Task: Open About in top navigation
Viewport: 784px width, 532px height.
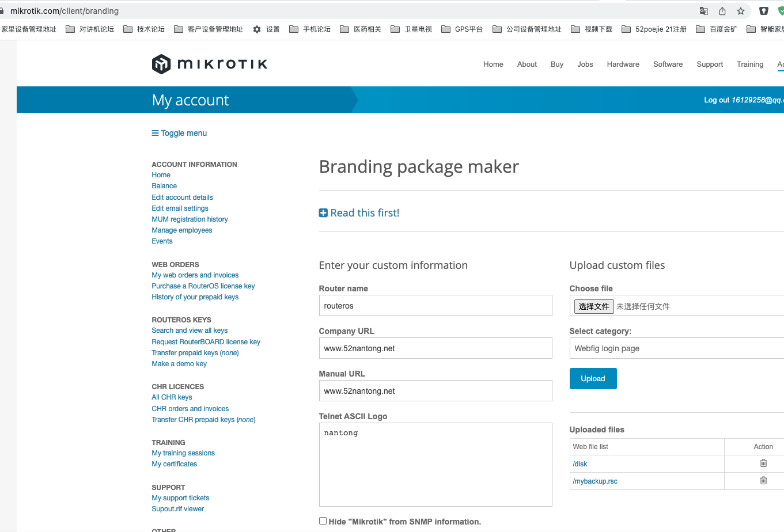Action: tap(527, 64)
